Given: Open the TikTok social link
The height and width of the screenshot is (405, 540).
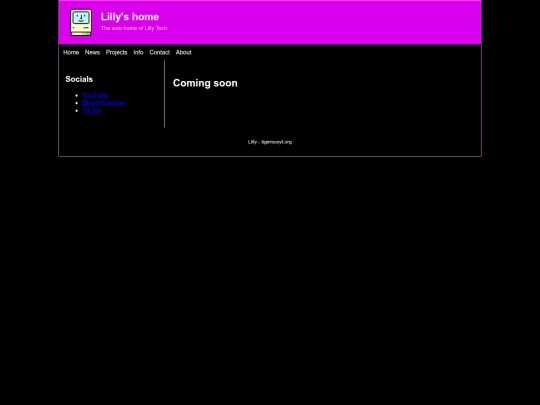Looking at the screenshot, I should 92,110.
